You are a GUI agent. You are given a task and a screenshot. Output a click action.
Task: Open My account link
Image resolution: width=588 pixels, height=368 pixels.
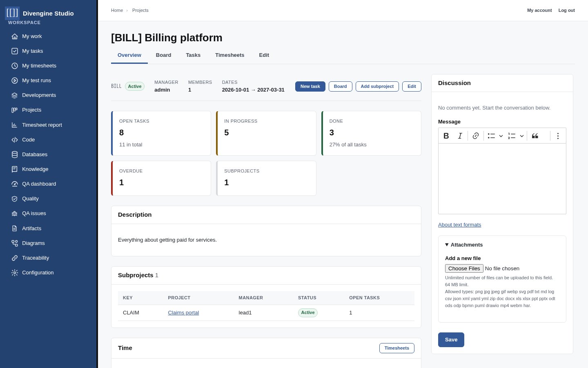coord(539,10)
